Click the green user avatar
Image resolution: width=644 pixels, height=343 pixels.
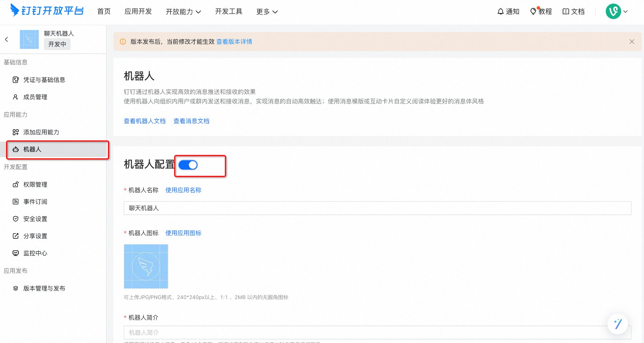point(613,11)
